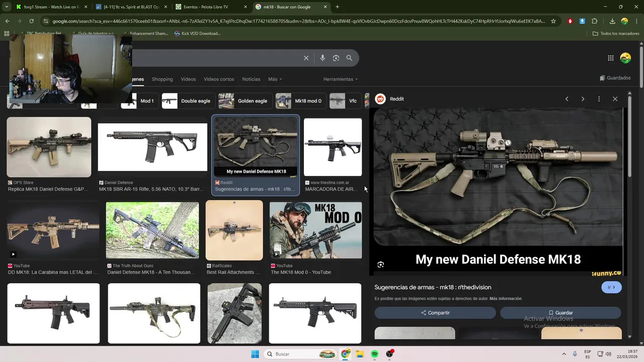This screenshot has height=362, width=644.
Task: Select the Golden eagle suggestion chip
Action: (246, 101)
